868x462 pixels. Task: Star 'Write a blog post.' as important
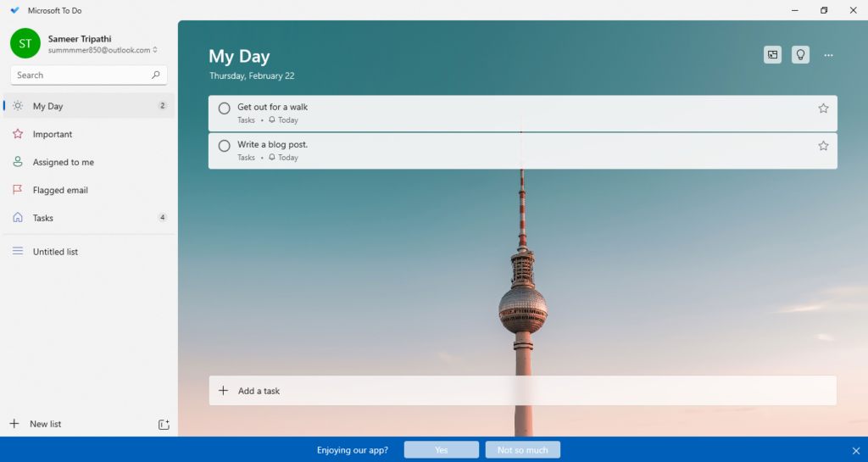tap(823, 146)
